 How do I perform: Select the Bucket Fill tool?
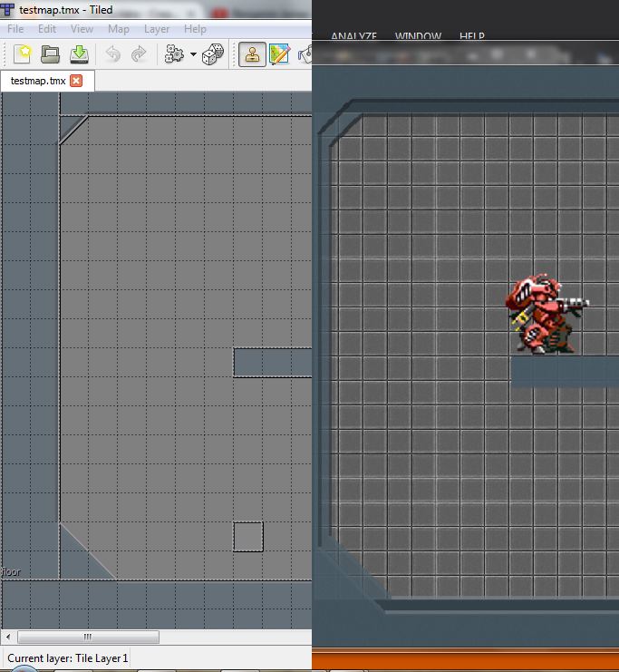[305, 54]
